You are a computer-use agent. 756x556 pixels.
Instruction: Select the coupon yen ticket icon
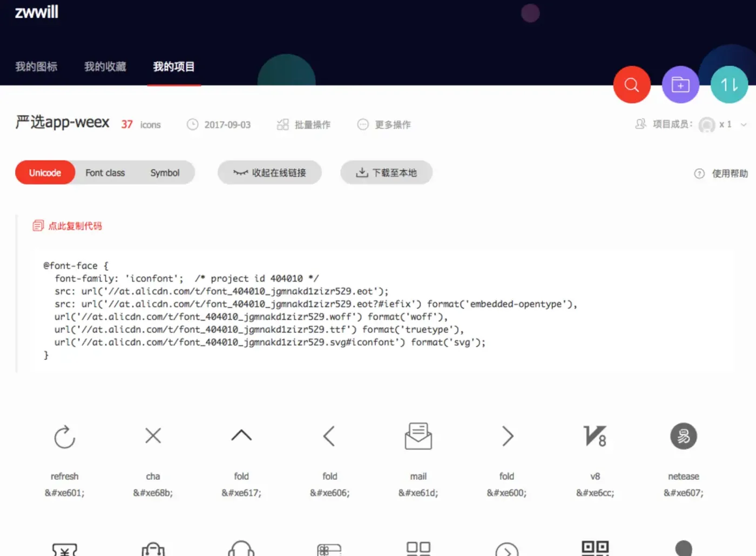tap(64, 550)
